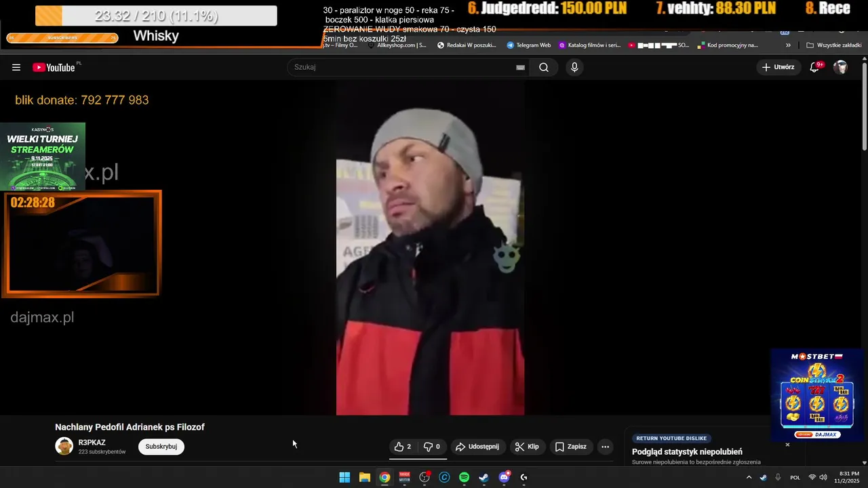Switch POL keyboard language indicator
This screenshot has height=488, width=868.
pos(795,477)
